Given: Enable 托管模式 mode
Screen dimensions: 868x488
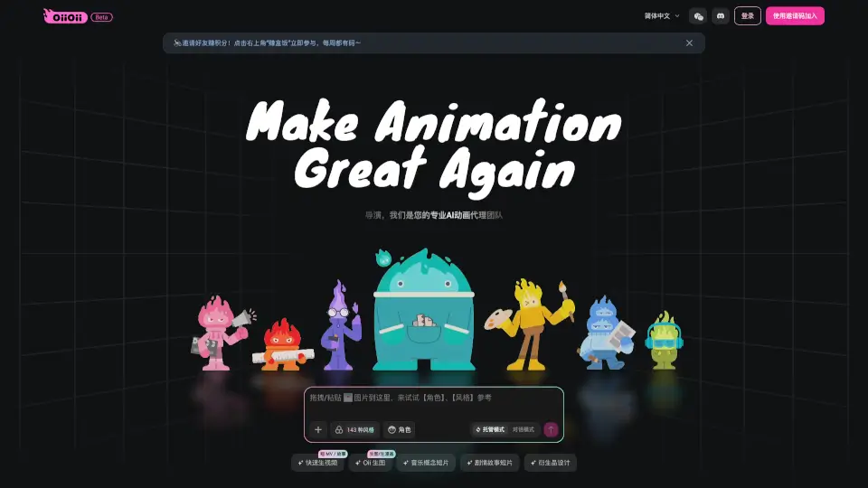Looking at the screenshot, I should coord(490,430).
